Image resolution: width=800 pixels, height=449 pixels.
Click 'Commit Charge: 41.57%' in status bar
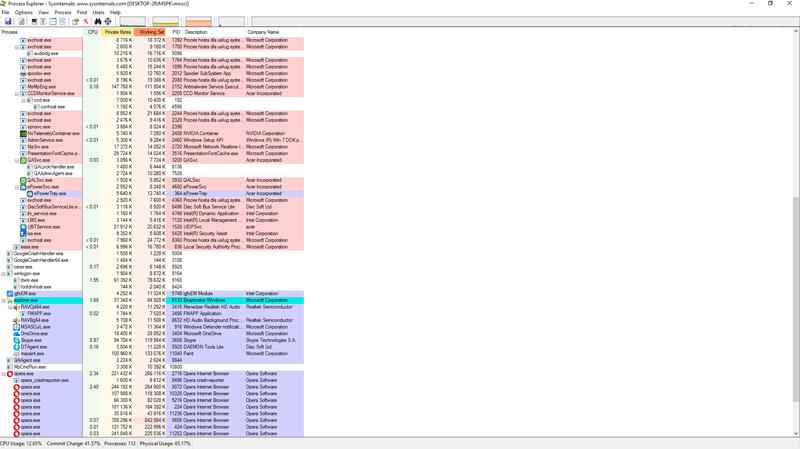pos(73,444)
